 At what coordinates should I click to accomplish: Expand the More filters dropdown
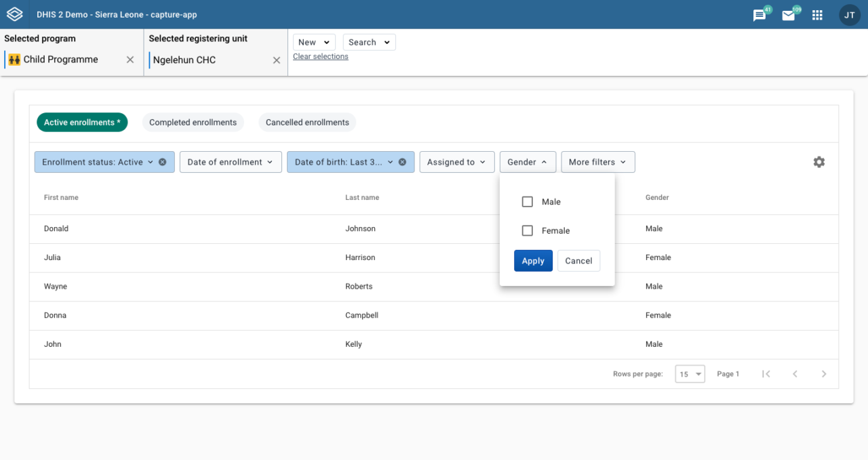click(x=597, y=162)
